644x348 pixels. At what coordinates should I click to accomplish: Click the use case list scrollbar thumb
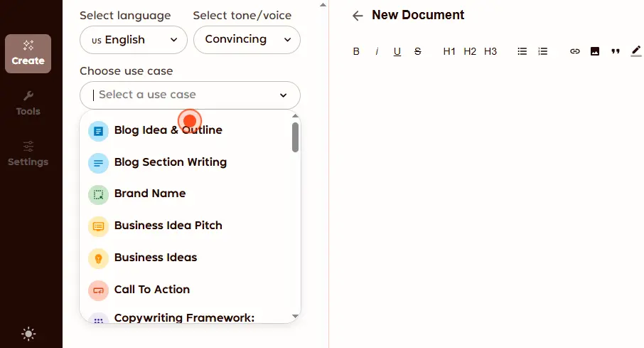[x=295, y=137]
